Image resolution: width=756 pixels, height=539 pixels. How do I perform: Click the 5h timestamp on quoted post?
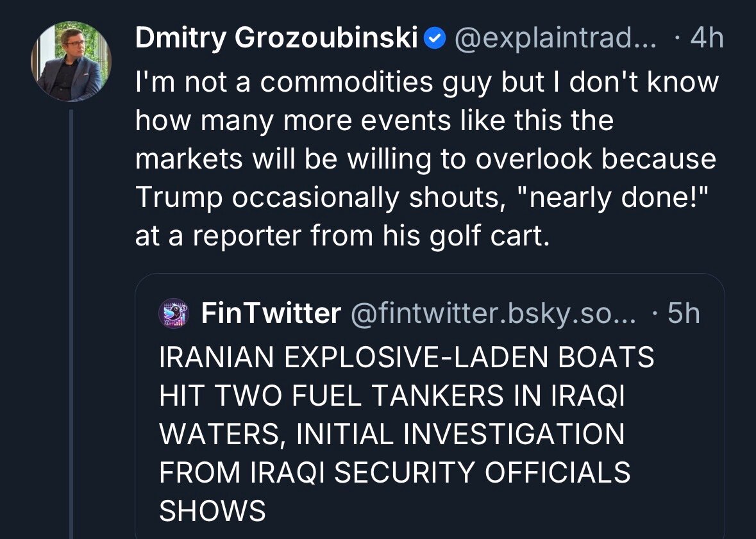[683, 314]
